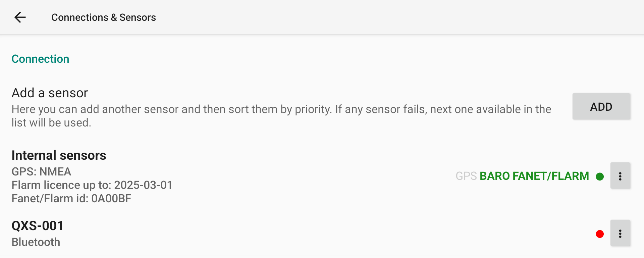This screenshot has height=258, width=644.
Task: Click the green FANET/FLARM status label
Action: click(x=551, y=176)
